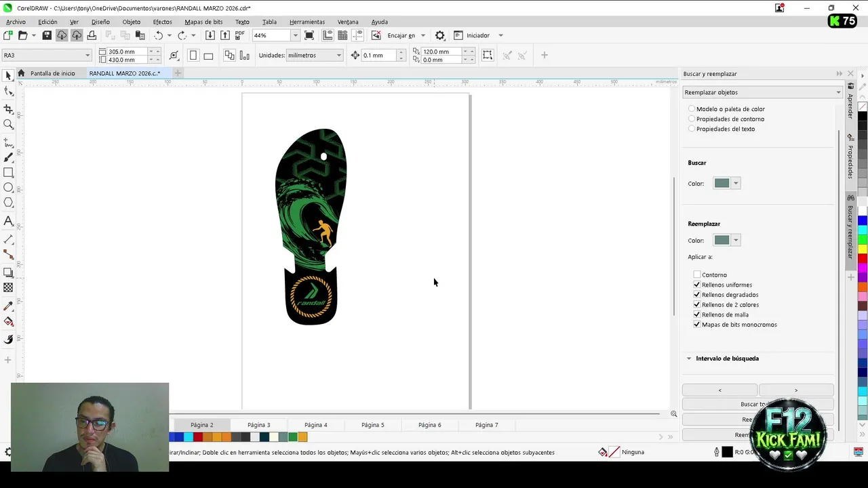Open the Propiedades docker tab
868x488 pixels.
click(850, 157)
